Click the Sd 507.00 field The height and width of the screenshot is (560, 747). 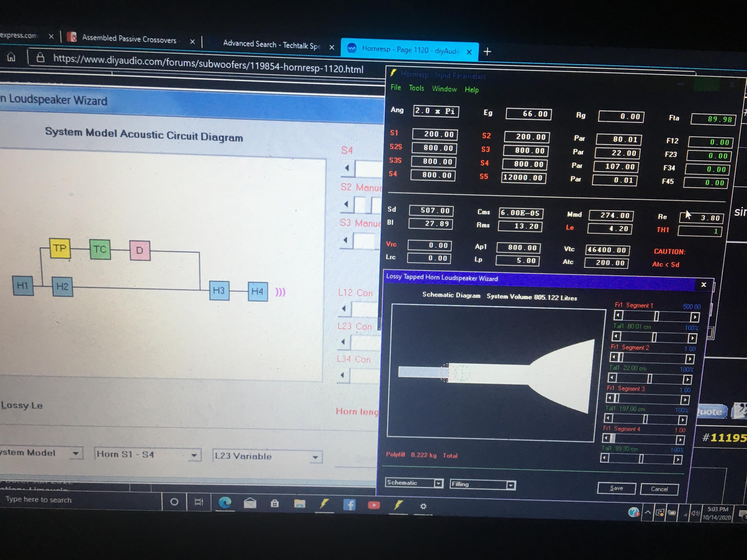pos(431,211)
